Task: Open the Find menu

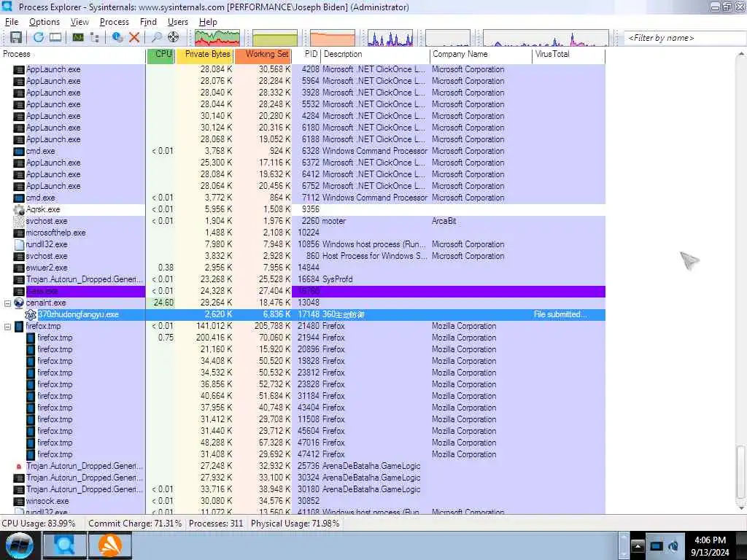Action: pyautogui.click(x=148, y=22)
